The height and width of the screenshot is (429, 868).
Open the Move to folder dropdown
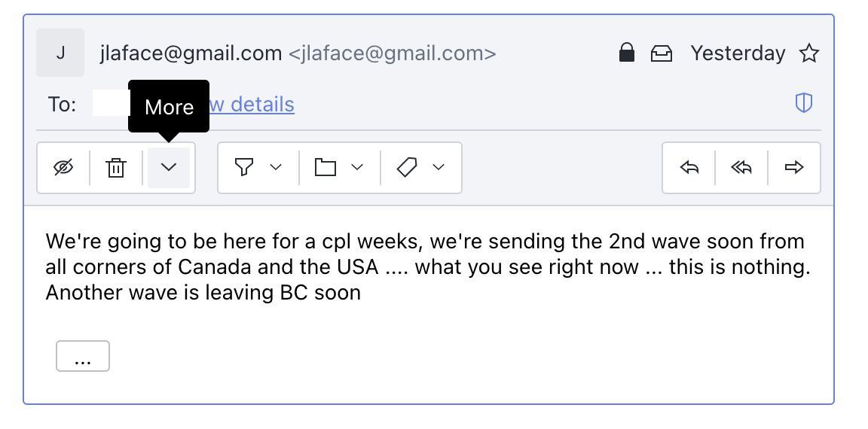(339, 168)
